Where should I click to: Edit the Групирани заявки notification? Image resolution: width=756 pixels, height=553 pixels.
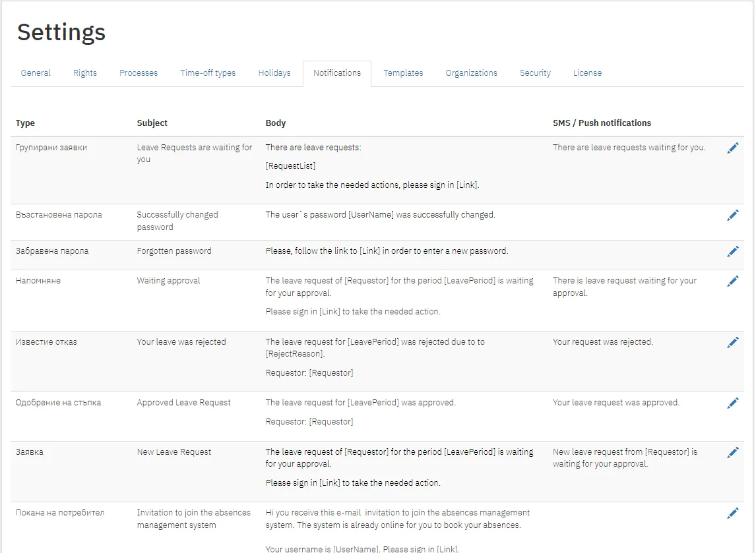[x=732, y=148]
